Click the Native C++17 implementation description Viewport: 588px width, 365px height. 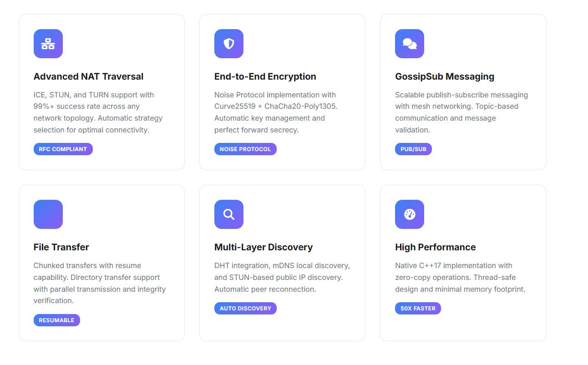tap(460, 277)
